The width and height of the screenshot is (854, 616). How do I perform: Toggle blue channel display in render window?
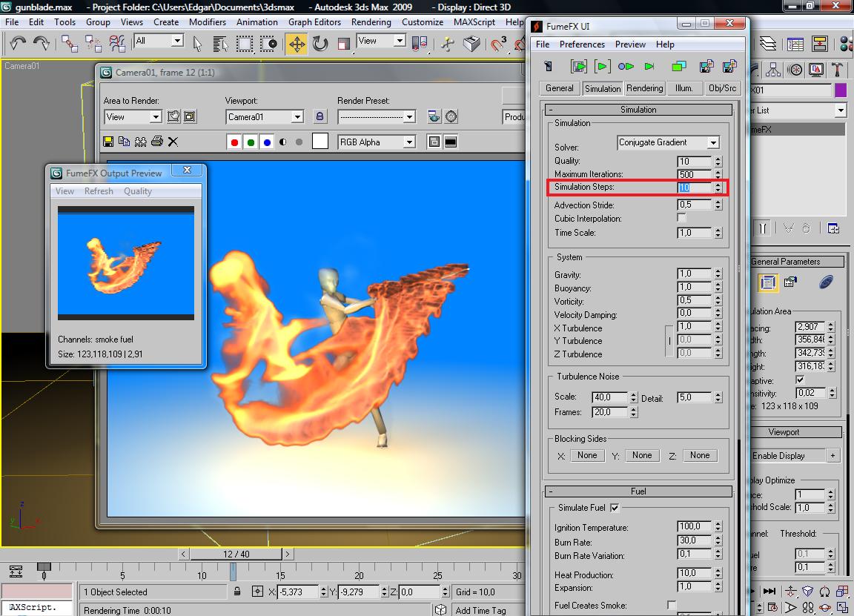(x=267, y=142)
